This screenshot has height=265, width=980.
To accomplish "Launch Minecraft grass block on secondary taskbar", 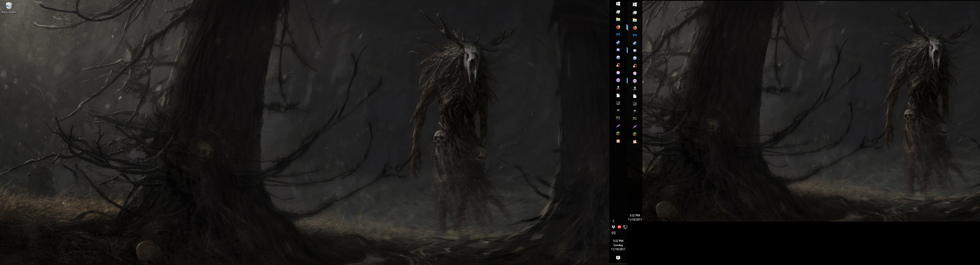I will click(635, 134).
